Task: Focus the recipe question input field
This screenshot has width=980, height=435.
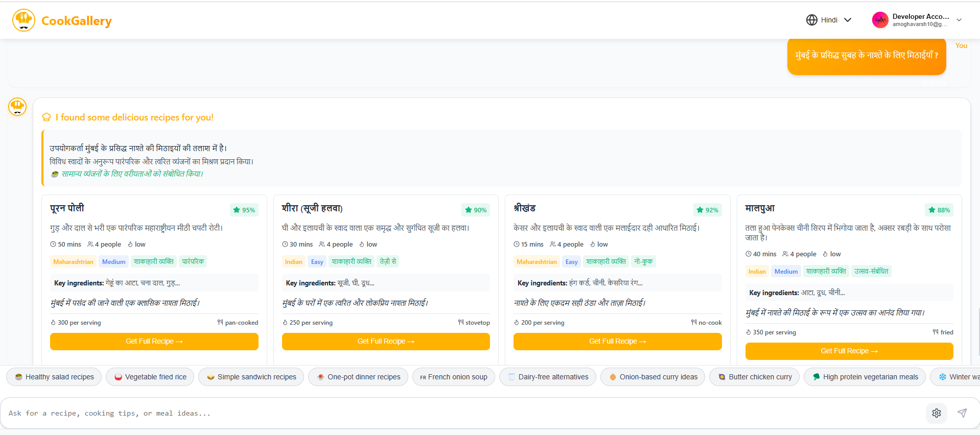Action: pos(460,413)
